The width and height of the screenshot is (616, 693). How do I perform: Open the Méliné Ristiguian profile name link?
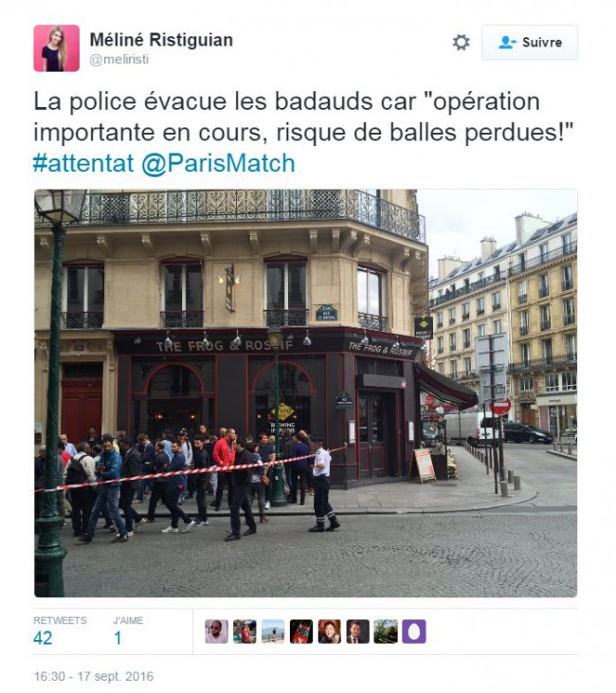click(x=161, y=40)
